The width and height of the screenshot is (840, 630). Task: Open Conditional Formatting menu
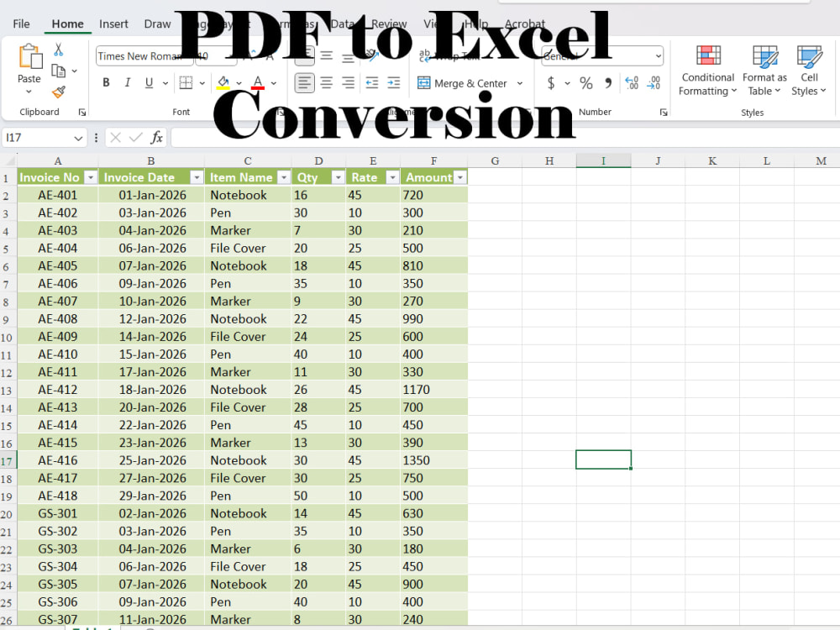coord(707,71)
